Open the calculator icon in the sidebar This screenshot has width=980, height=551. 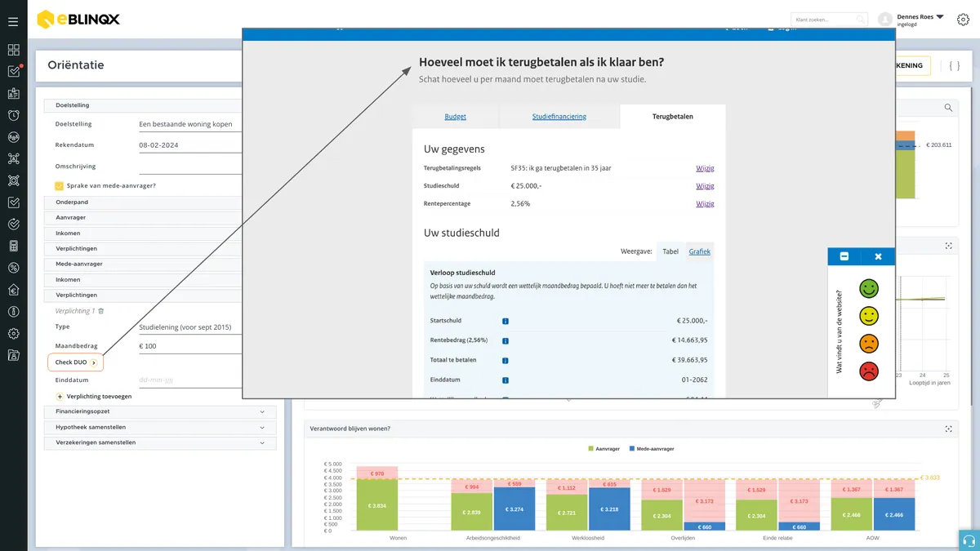click(13, 246)
